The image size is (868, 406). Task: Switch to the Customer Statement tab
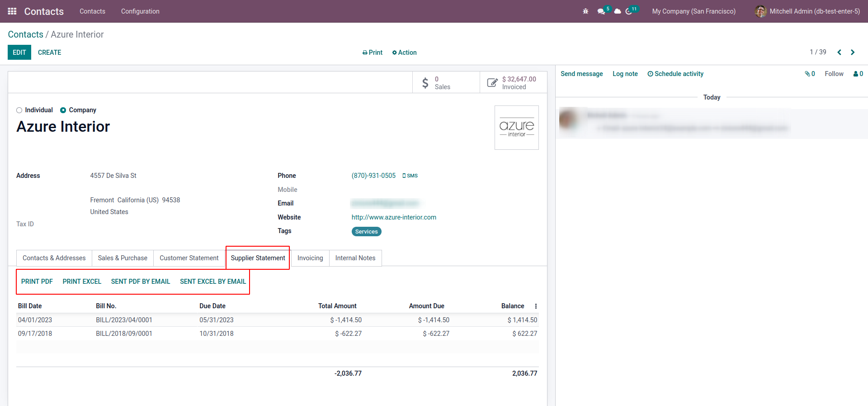[x=189, y=258]
